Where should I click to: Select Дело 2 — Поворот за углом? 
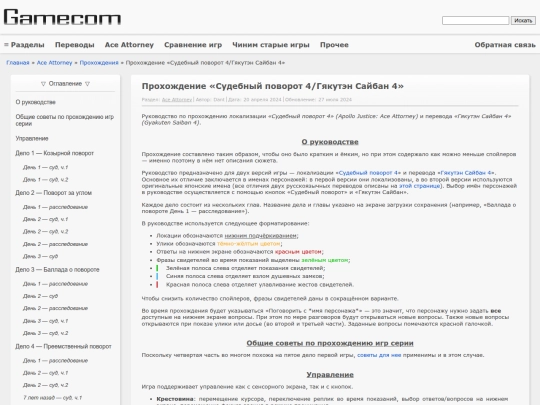(53, 193)
